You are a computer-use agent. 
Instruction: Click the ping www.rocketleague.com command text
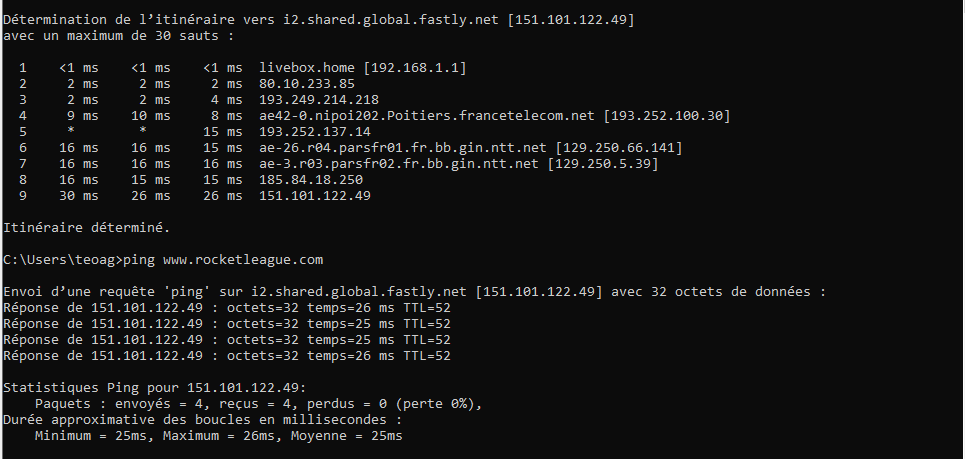tap(223, 260)
